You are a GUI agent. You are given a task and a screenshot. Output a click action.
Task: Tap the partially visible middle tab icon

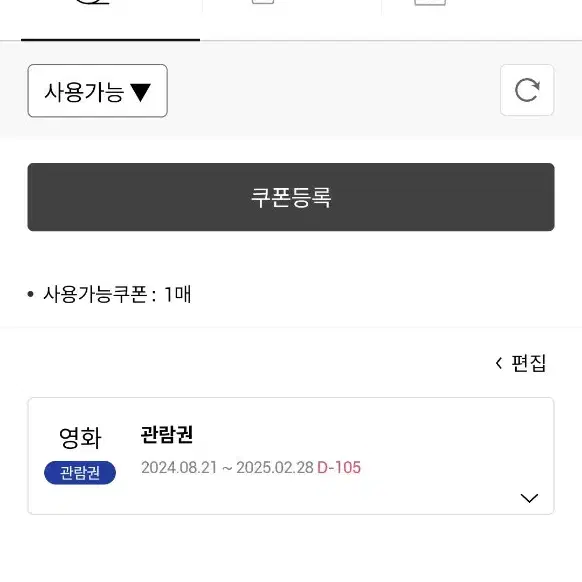coord(263,2)
